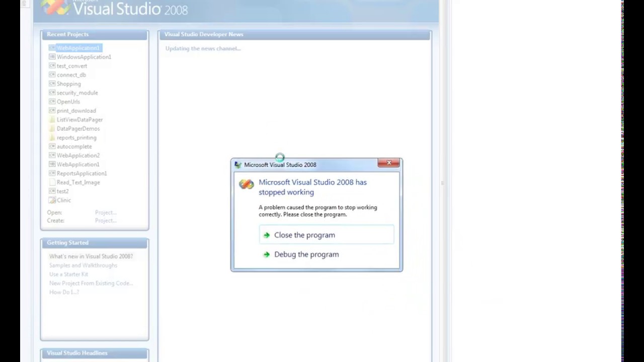
Task: Open the ReportsApplication1 recent project
Action: [82, 173]
